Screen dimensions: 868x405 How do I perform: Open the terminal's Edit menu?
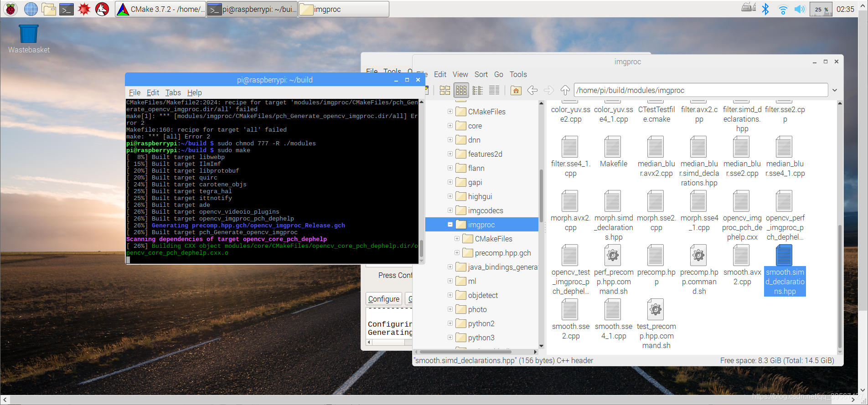point(153,92)
